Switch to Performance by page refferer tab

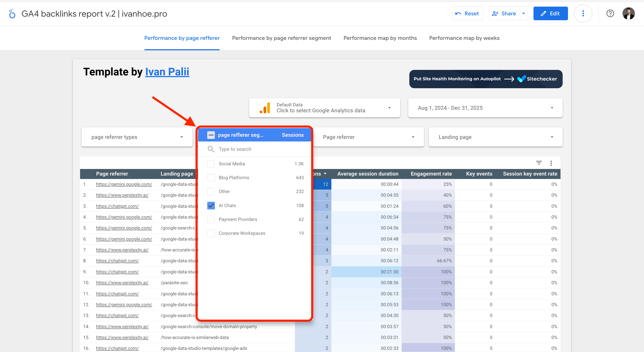[182, 38]
